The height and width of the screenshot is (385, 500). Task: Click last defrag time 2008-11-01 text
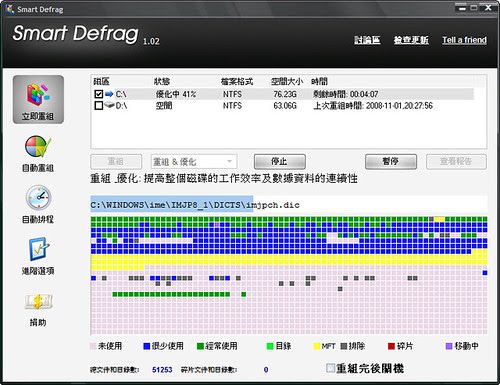pos(373,106)
